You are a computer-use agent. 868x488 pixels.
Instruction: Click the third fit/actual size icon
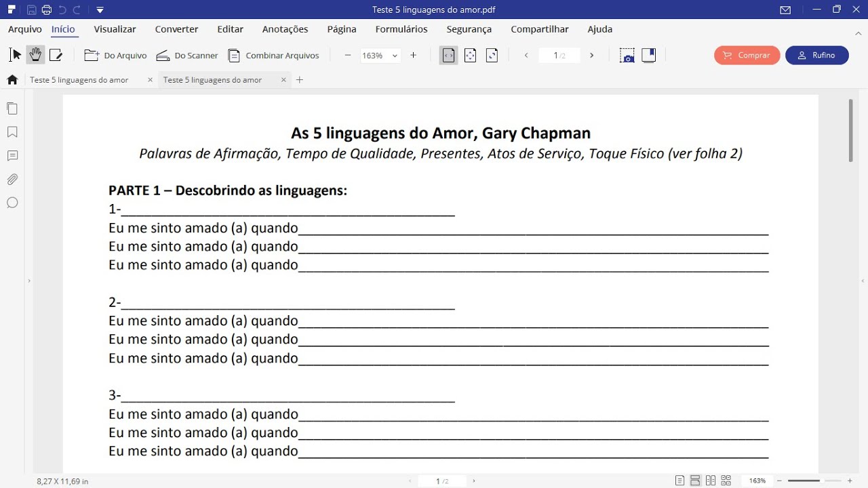coord(492,56)
